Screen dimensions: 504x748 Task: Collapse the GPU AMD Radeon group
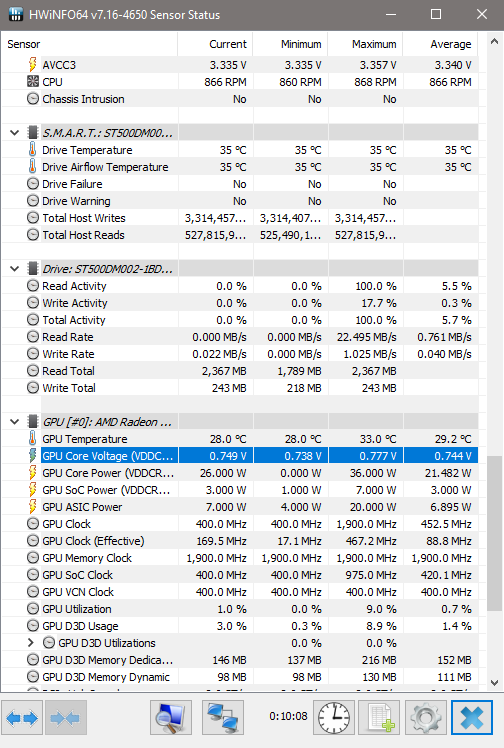(14, 422)
